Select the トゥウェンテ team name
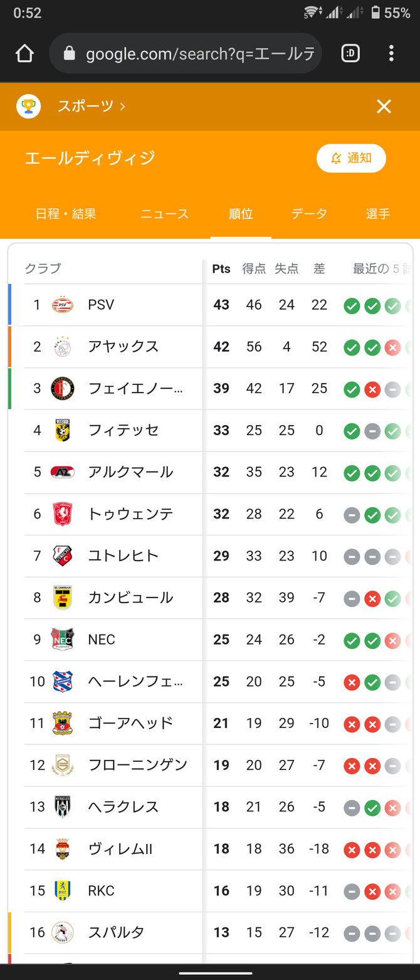The width and height of the screenshot is (420, 980). 130,514
